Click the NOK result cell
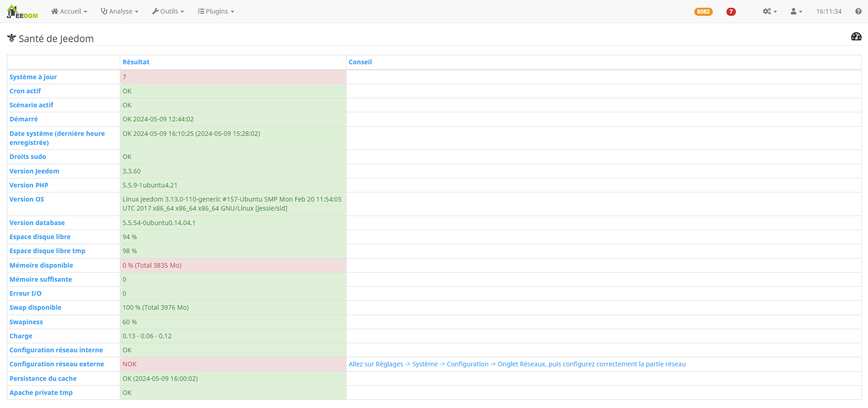Image resolution: width=868 pixels, height=408 pixels. (233, 364)
